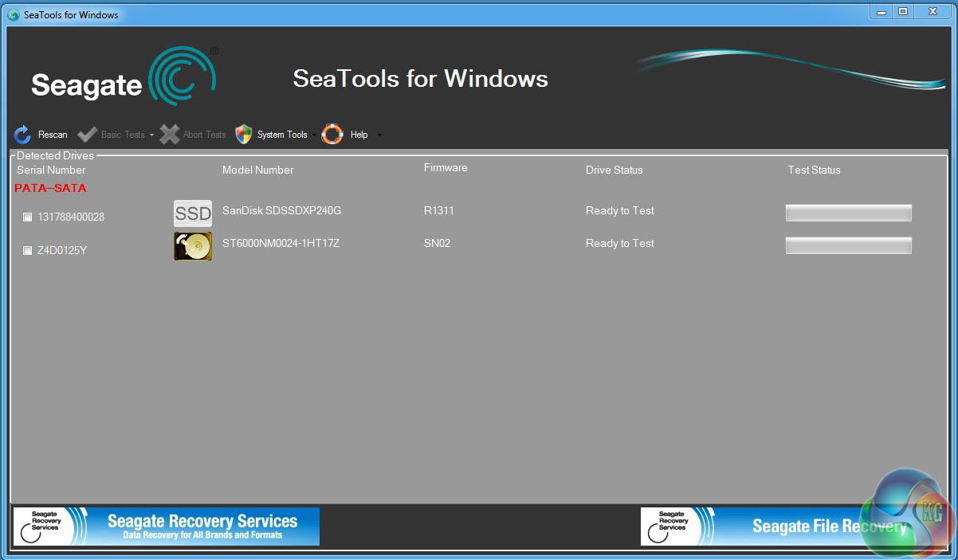The width and height of the screenshot is (958, 560).
Task: Click the hard disk icon for ST6000NM0024
Action: [193, 246]
